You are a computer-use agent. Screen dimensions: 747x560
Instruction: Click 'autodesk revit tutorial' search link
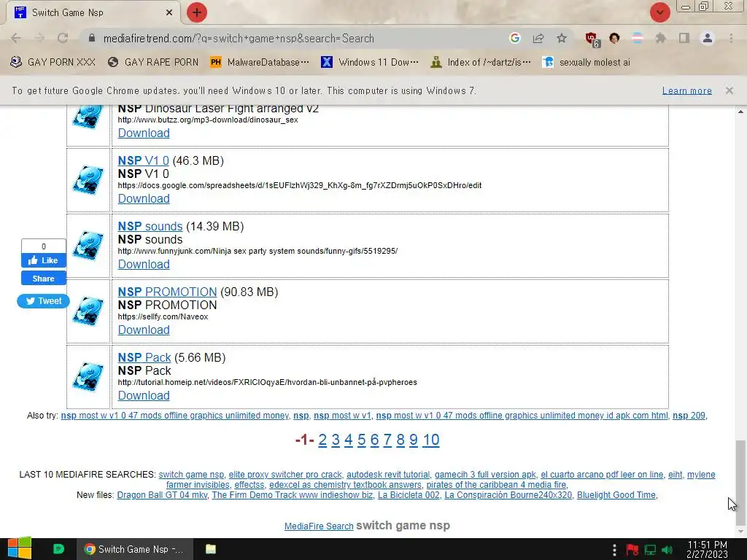click(x=388, y=474)
